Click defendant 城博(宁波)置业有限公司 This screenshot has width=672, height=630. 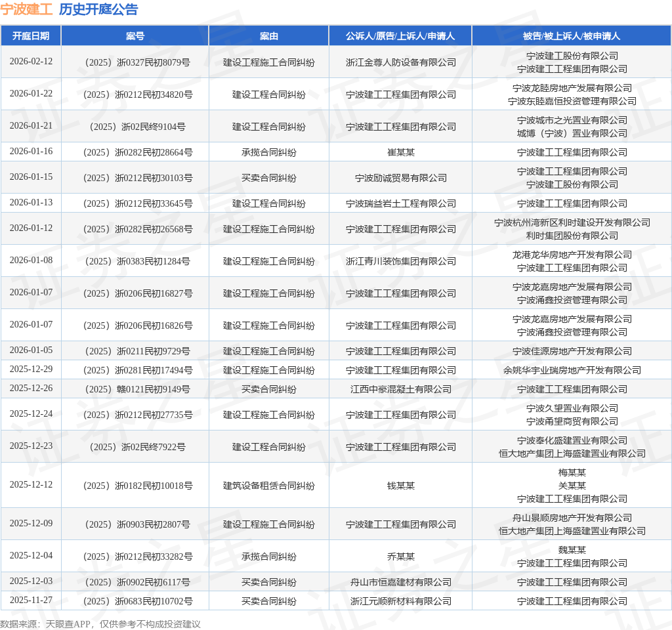tap(572, 133)
